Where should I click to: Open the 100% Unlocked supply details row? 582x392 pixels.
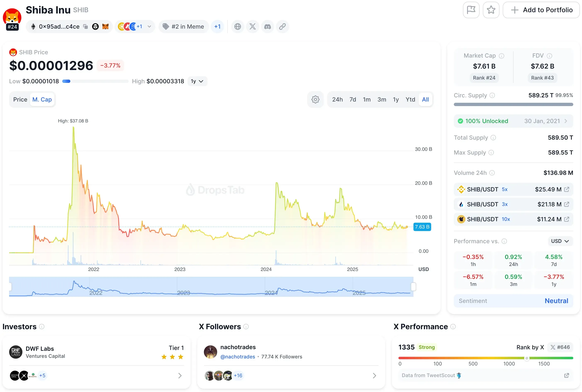tap(513, 121)
